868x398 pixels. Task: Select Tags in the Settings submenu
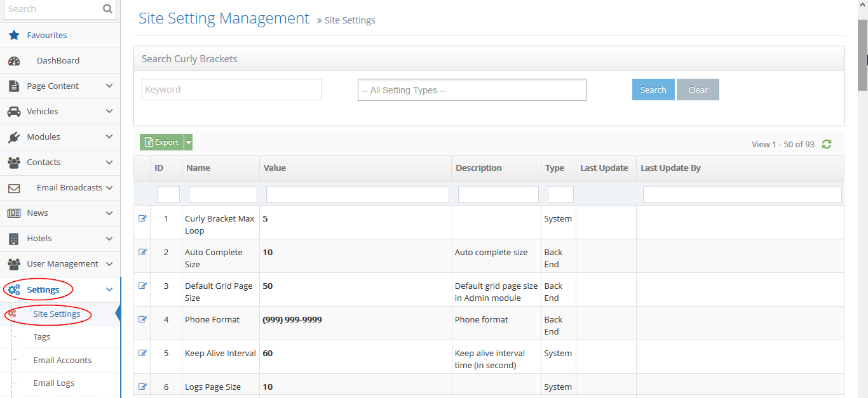pyautogui.click(x=41, y=336)
